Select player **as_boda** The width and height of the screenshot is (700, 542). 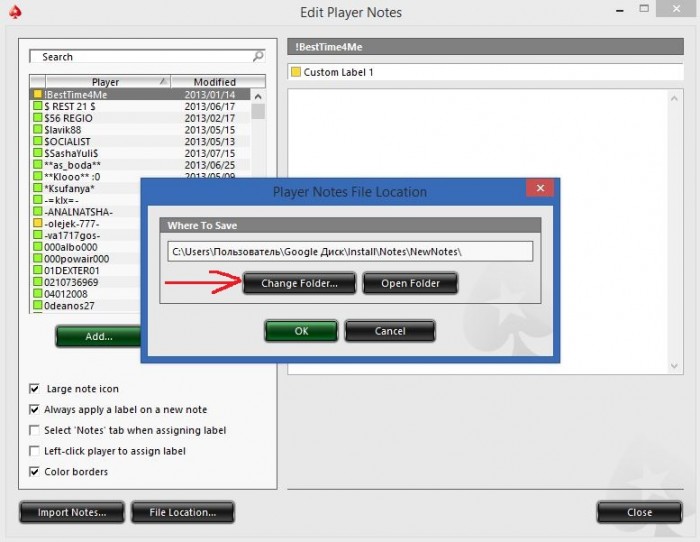(140, 165)
